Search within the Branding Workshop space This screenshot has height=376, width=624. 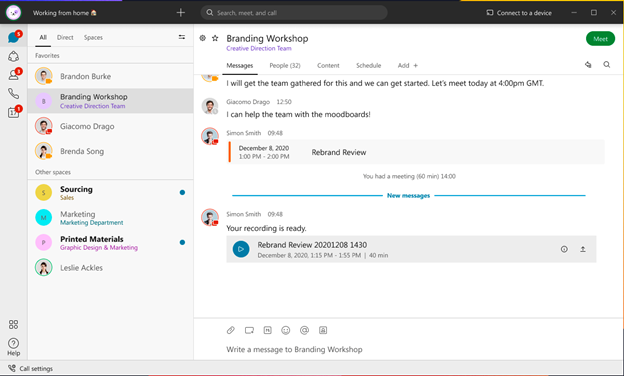(x=606, y=64)
